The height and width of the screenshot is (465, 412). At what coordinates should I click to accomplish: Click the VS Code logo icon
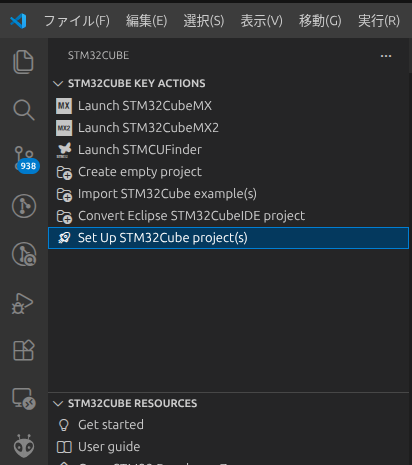[x=18, y=21]
